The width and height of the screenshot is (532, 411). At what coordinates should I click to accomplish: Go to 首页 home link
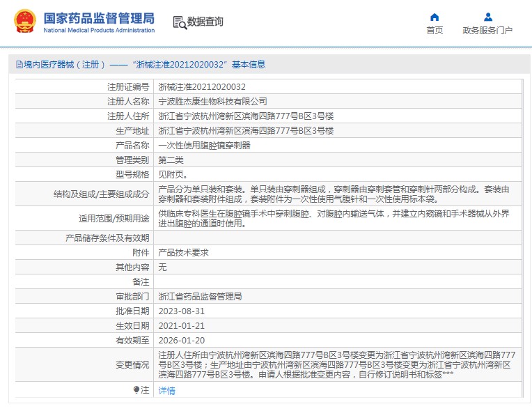pos(435,31)
